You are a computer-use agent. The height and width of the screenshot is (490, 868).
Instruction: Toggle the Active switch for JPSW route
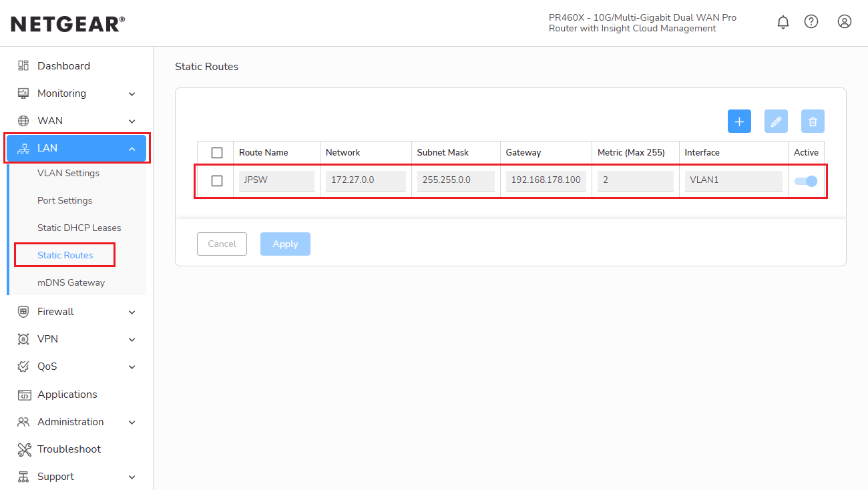click(x=806, y=181)
